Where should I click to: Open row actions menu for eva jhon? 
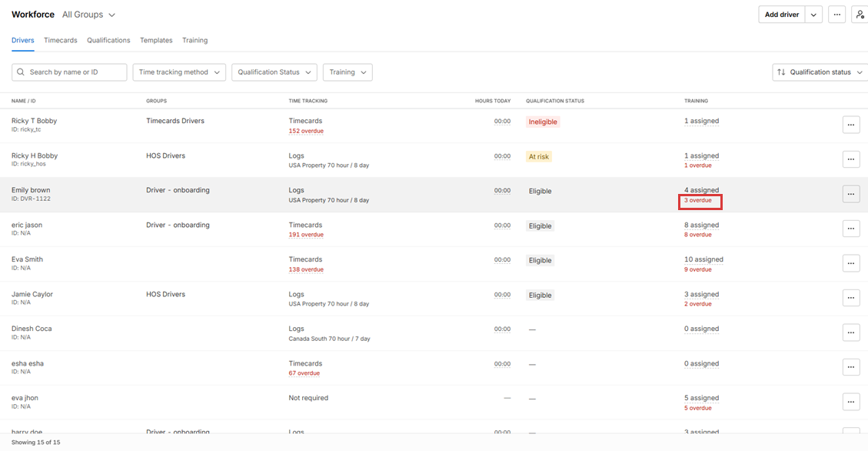coord(850,402)
